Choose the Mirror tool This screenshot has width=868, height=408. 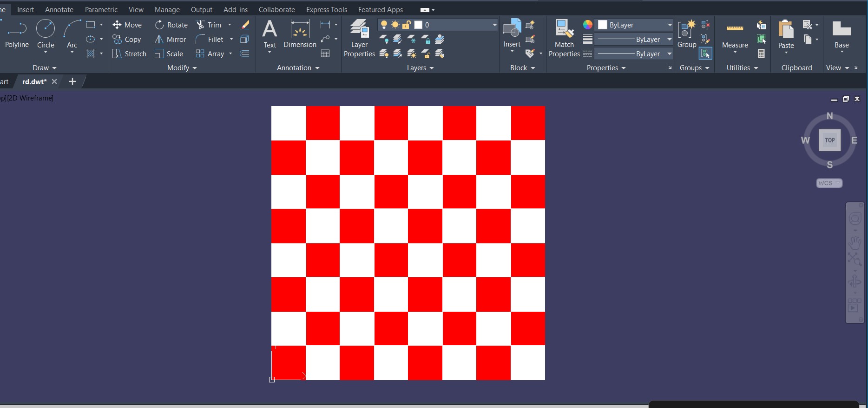coord(171,40)
